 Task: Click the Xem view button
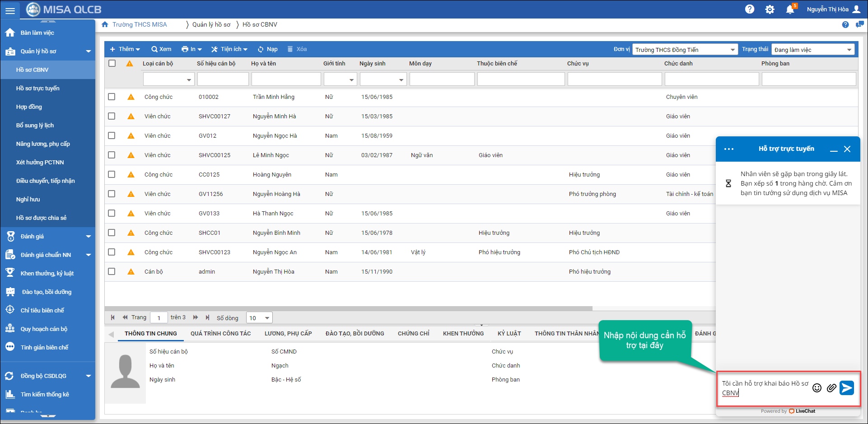pos(161,49)
